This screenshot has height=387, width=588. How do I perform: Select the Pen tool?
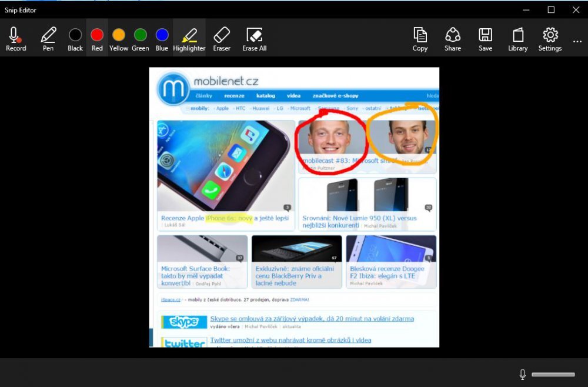48,39
